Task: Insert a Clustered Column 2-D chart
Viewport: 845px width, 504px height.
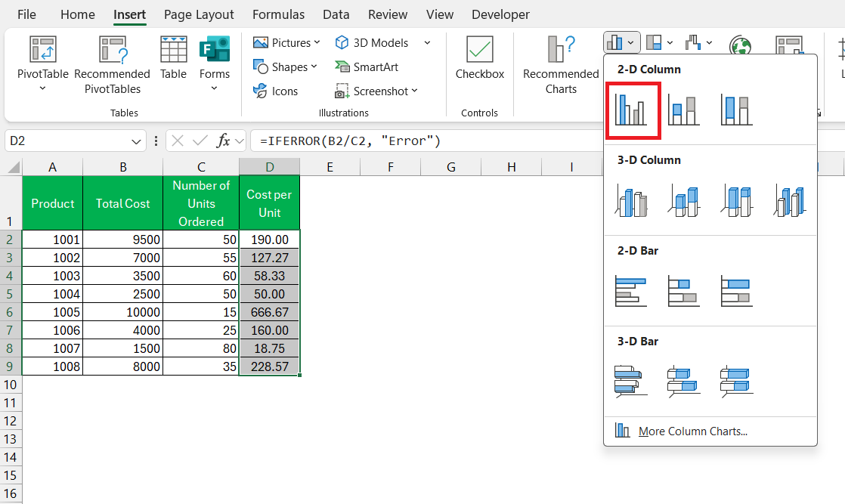Action: click(x=633, y=110)
